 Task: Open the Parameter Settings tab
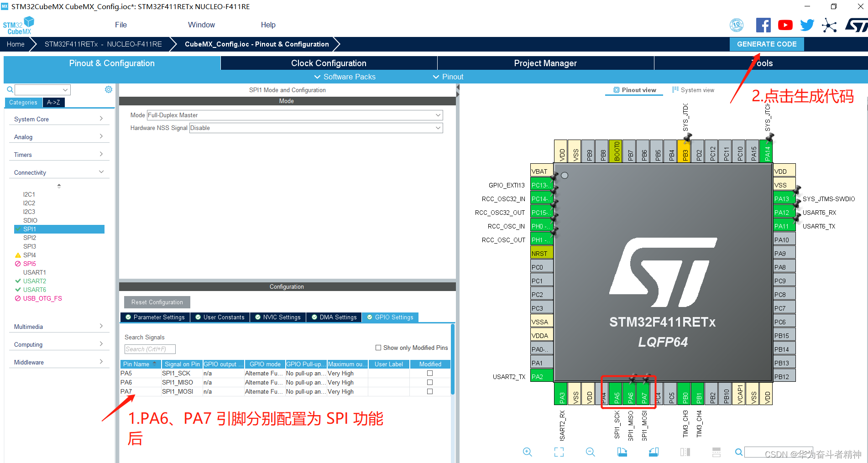tap(155, 317)
